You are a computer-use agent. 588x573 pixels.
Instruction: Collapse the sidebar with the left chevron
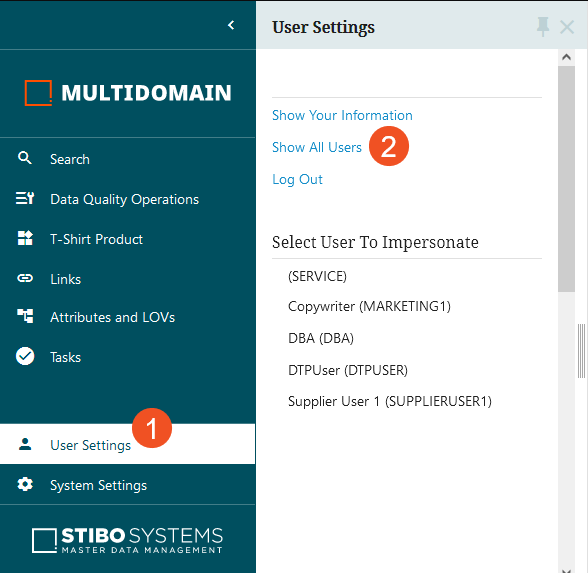click(231, 25)
